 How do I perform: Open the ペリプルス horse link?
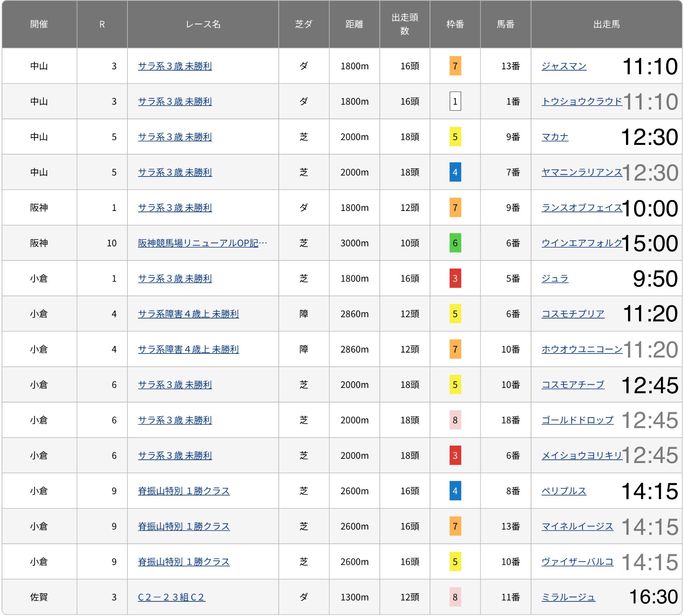564,491
